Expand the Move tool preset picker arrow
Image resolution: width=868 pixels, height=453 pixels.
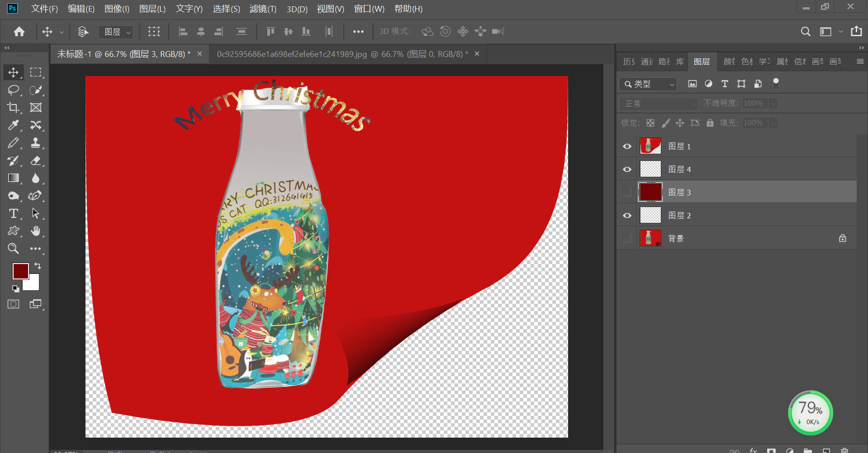(x=62, y=32)
